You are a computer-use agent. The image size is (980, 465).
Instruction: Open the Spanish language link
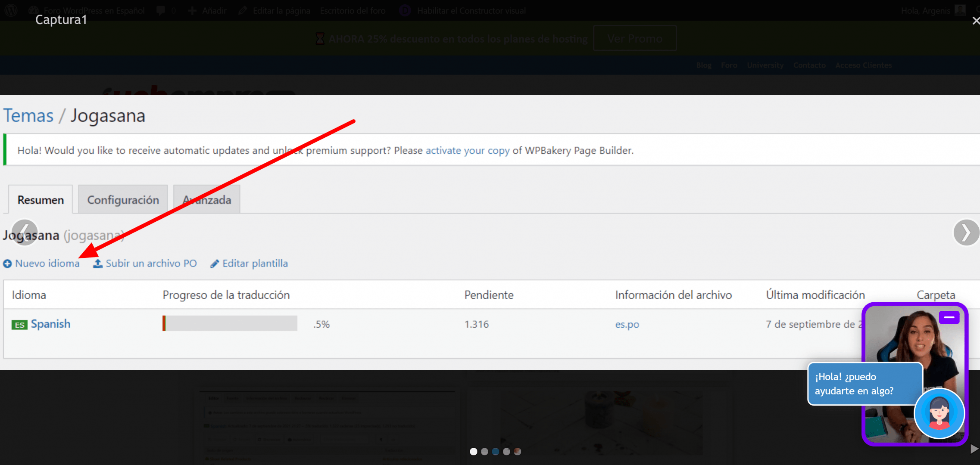(x=50, y=324)
